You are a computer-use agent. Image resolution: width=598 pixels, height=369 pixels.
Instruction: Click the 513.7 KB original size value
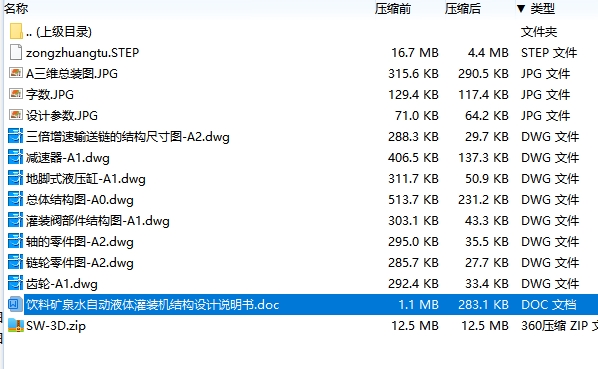[x=413, y=199]
